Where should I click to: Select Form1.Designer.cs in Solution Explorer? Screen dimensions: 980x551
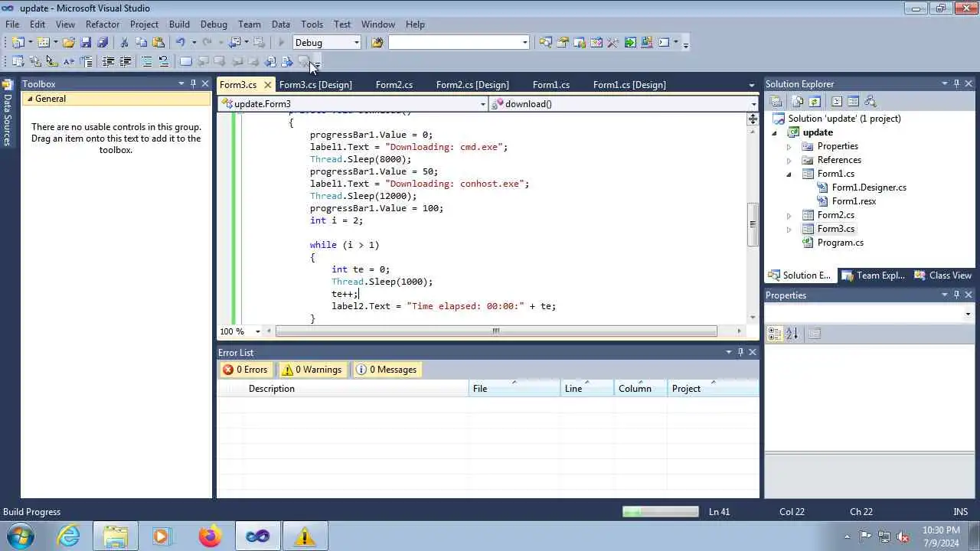point(869,187)
